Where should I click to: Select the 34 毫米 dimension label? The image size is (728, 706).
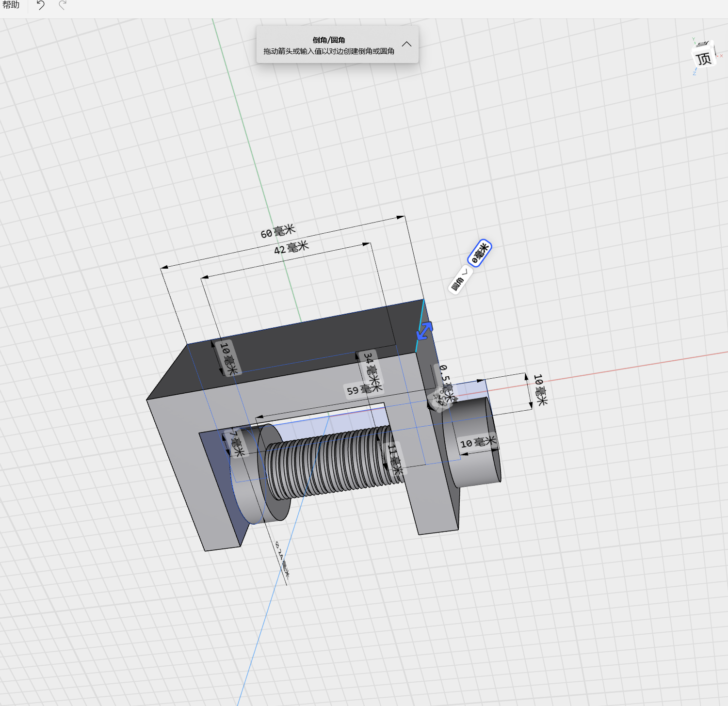[372, 371]
